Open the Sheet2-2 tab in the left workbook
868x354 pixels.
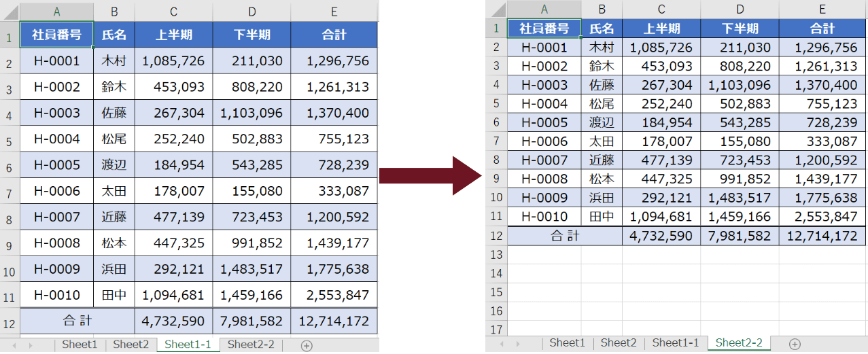click(x=251, y=344)
